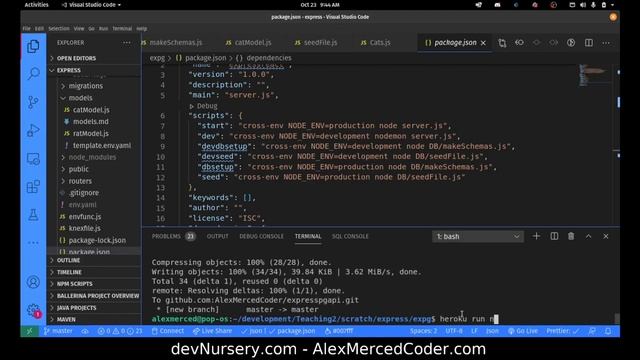Open the Terminal menu in menu bar

click(x=122, y=29)
